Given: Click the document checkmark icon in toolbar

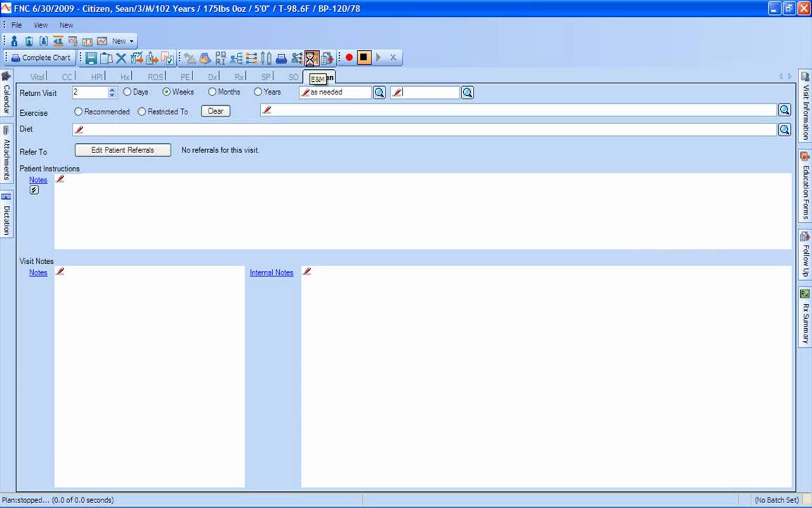Looking at the screenshot, I should [167, 58].
